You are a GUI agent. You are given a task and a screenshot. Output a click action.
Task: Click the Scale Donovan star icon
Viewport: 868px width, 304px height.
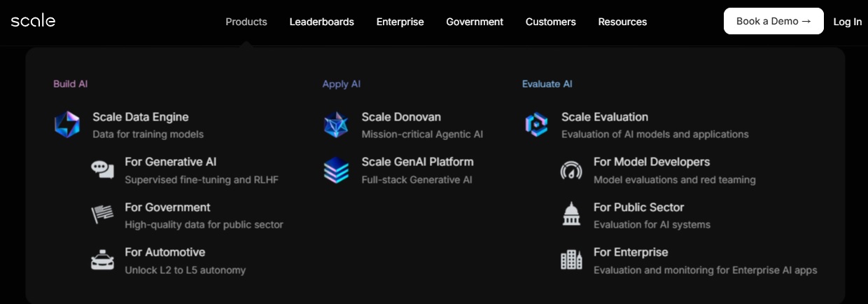tap(336, 125)
